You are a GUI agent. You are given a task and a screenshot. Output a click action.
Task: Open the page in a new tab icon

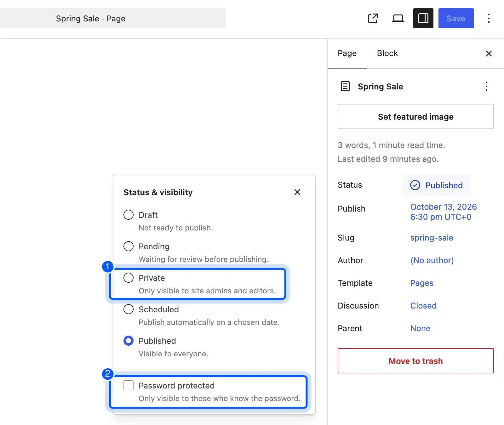pos(373,18)
